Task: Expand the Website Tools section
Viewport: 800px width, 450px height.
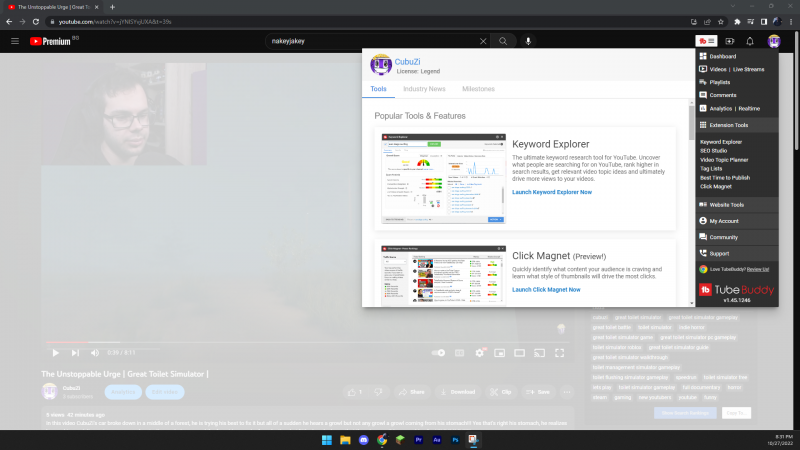Action: tap(727, 204)
